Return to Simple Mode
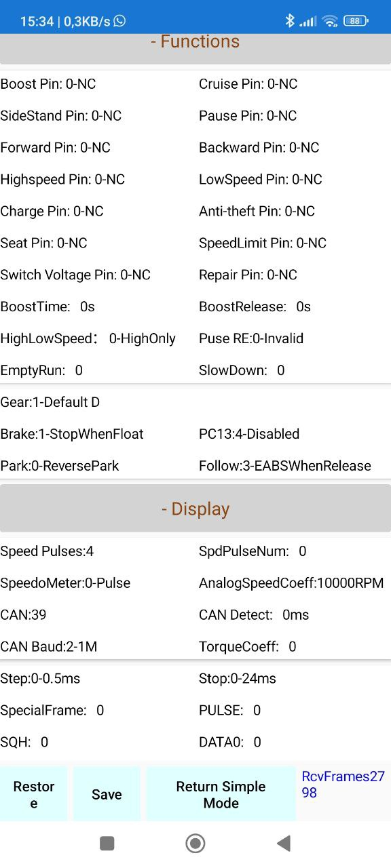Viewport: 391px width, 868px height. tap(221, 794)
